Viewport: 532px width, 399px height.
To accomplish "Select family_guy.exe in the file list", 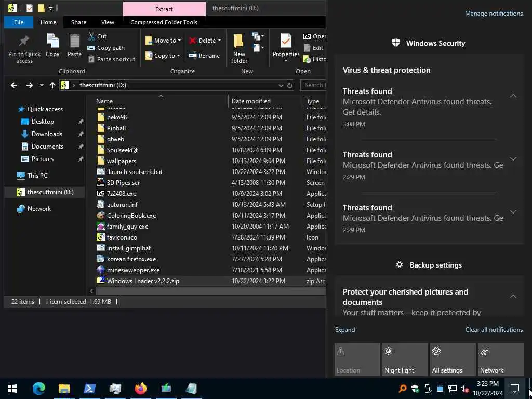I will pos(127,227).
